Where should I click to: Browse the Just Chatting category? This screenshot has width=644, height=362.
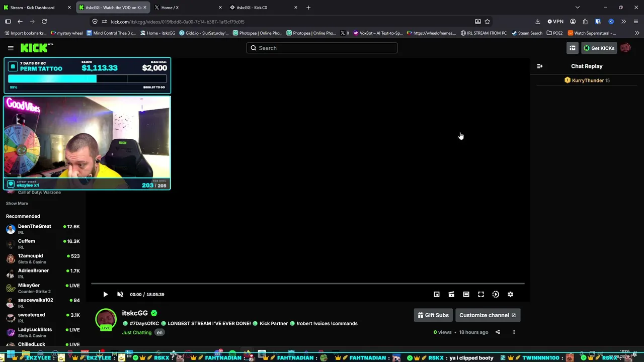tap(137, 332)
